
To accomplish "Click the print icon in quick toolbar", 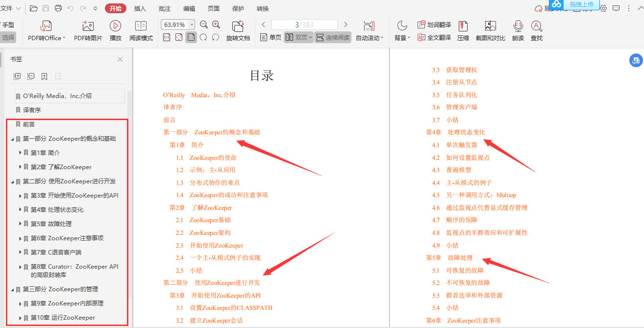I will (x=58, y=8).
